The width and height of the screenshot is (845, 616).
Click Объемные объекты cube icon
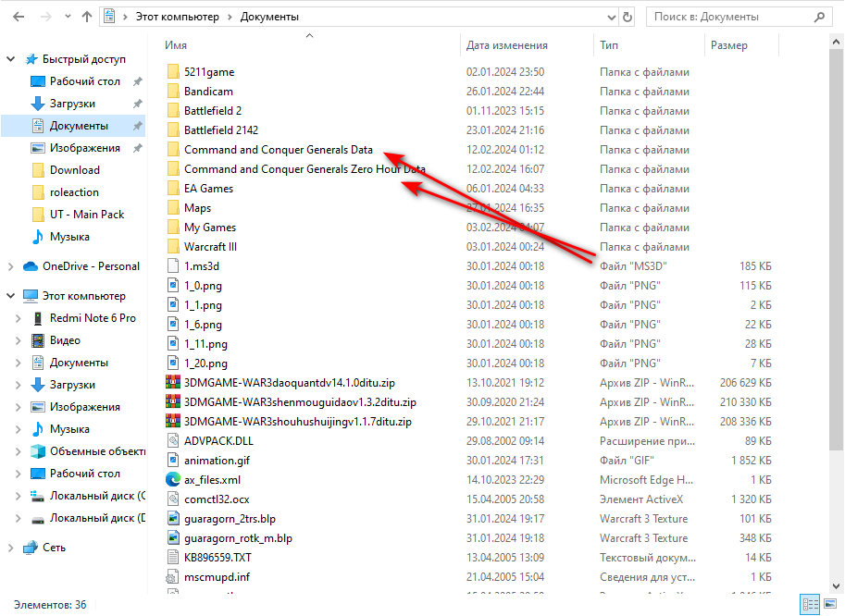coord(38,451)
